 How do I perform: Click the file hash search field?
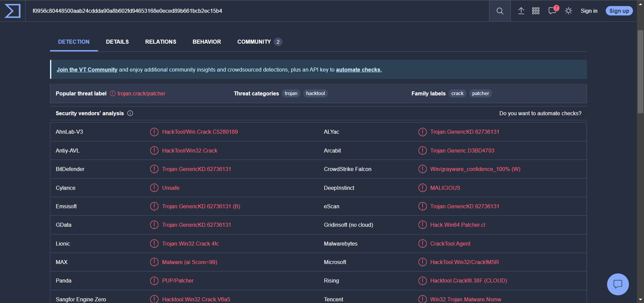(257, 11)
